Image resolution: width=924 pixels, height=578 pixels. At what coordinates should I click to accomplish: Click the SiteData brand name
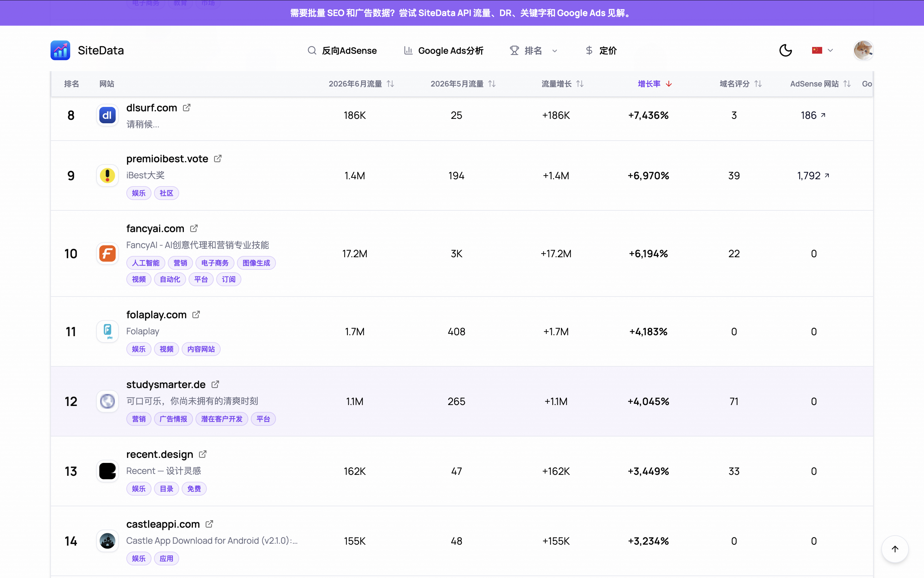pos(101,50)
